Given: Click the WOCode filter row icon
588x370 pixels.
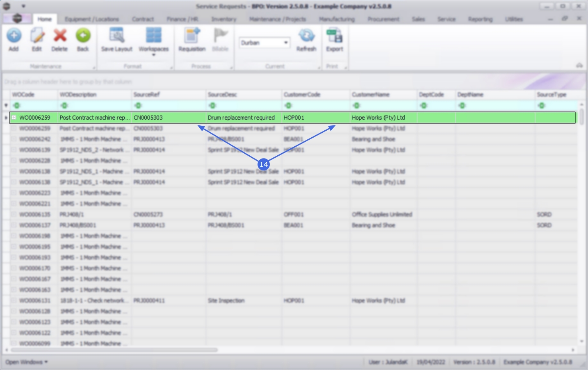Looking at the screenshot, I should (17, 106).
